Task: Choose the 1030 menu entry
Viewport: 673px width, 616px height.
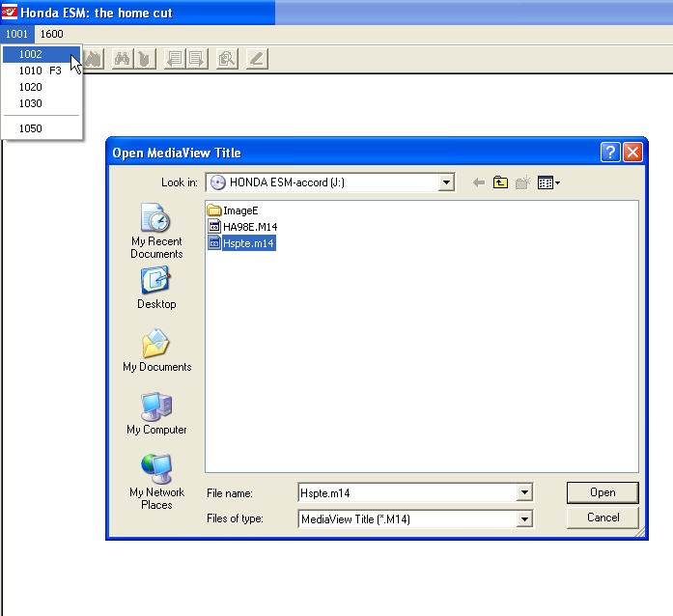Action: click(42, 103)
